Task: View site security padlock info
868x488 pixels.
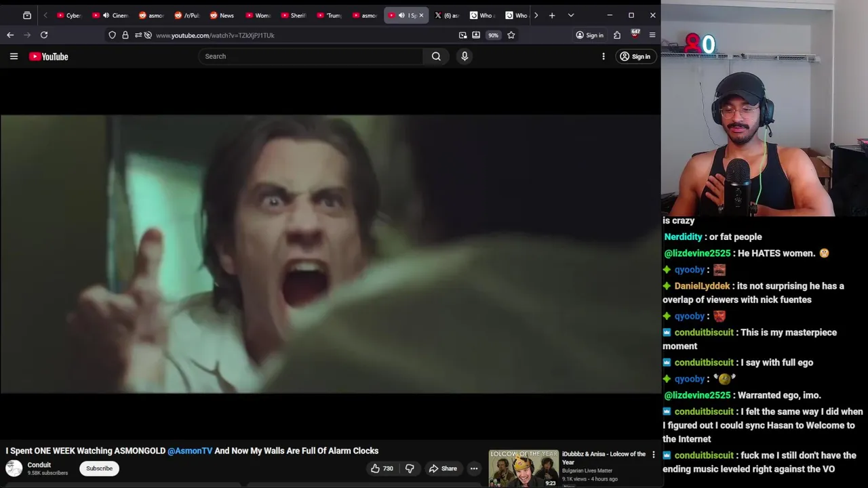Action: 125,35
